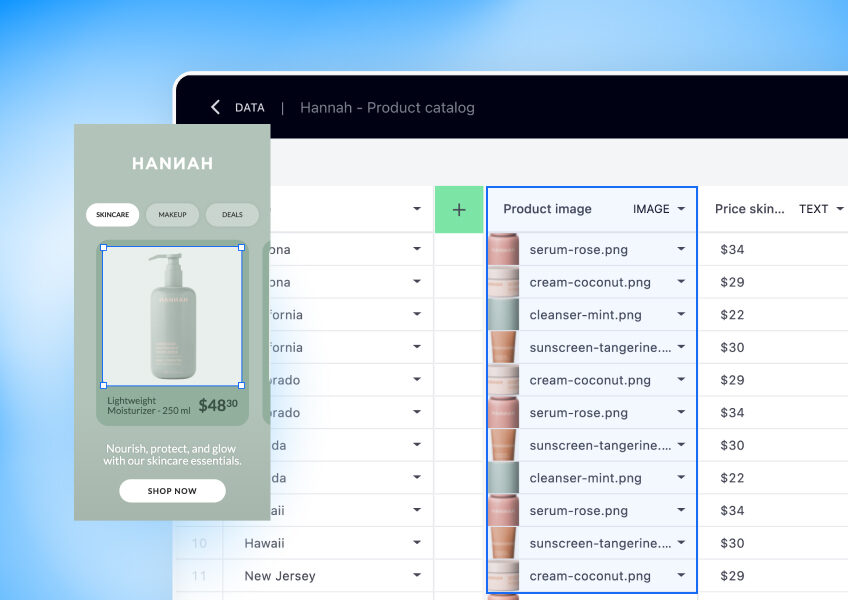
Task: Click the serum-rose thumbnail in the "aii" row
Action: tap(504, 510)
